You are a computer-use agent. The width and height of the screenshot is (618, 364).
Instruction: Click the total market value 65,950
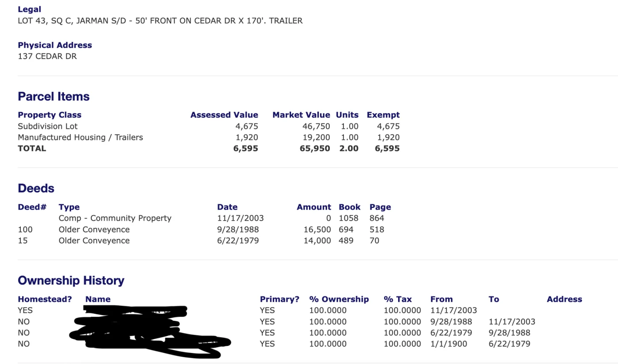coord(315,149)
